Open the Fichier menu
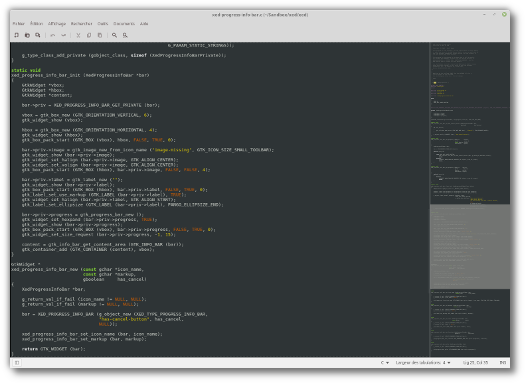 pos(19,23)
